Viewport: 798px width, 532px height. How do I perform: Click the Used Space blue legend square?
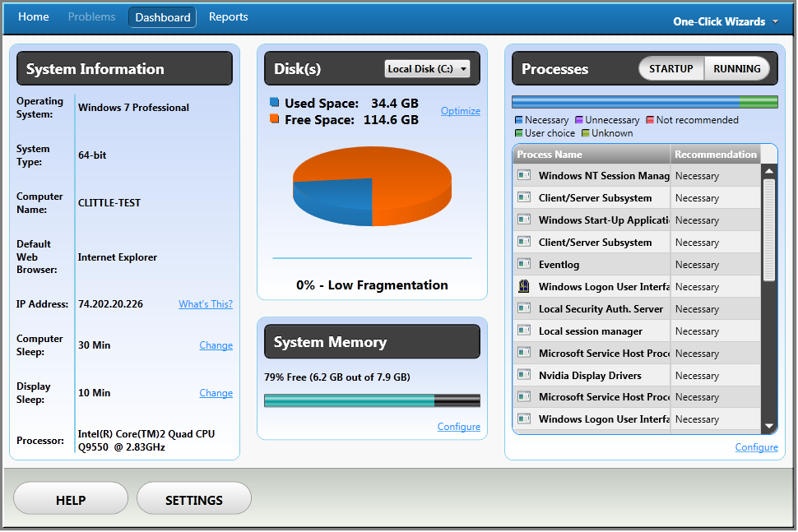[273, 102]
